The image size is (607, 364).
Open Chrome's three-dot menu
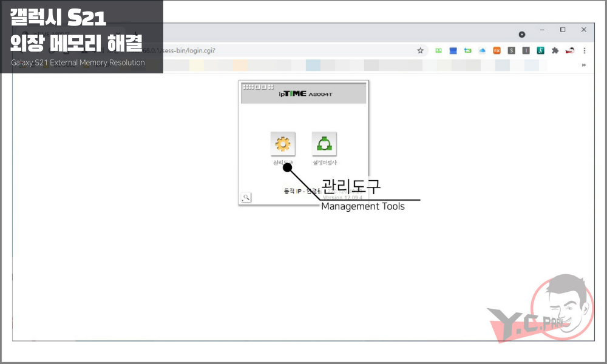tap(585, 51)
